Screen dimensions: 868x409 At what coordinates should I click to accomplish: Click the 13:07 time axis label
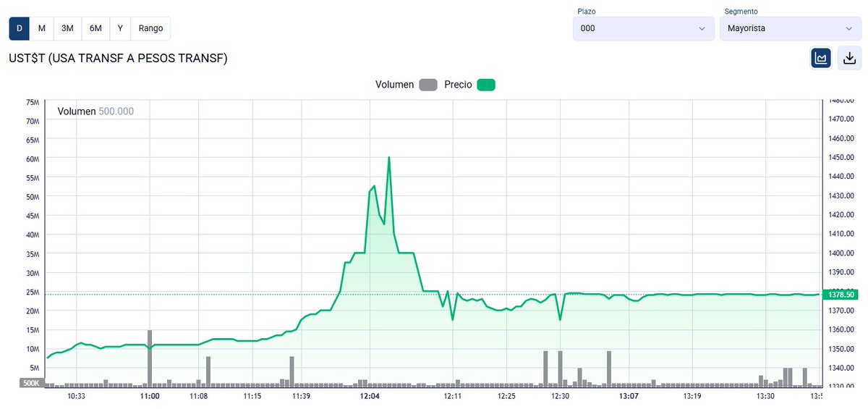pos(629,397)
